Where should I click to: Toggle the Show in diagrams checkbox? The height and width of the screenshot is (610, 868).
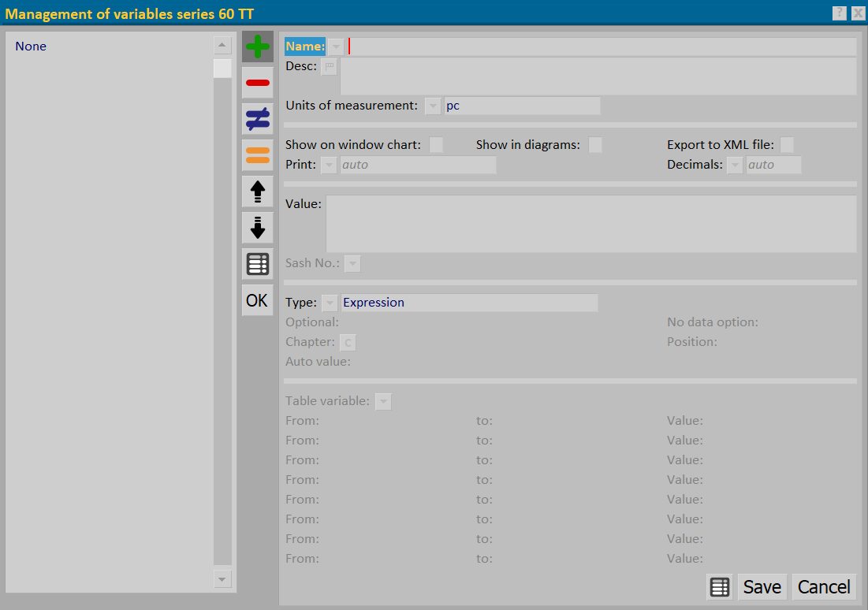tap(595, 145)
